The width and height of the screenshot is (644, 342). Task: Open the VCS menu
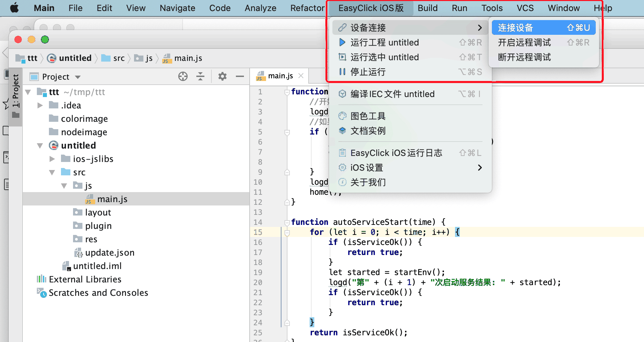click(x=525, y=8)
